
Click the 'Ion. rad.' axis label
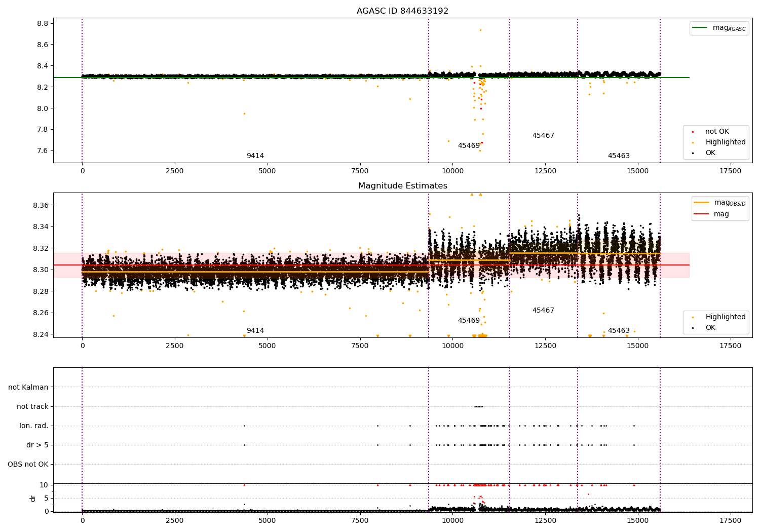[x=34, y=426]
